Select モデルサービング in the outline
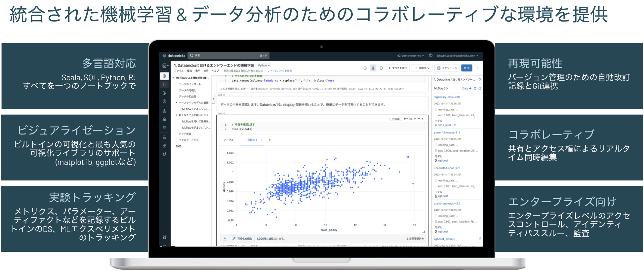 pyautogui.click(x=189, y=140)
